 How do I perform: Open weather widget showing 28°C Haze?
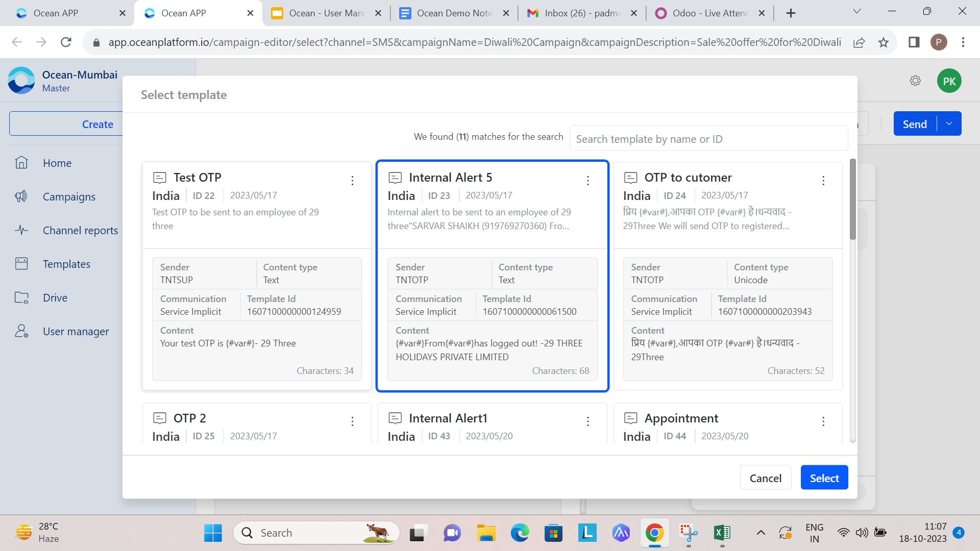coord(38,533)
